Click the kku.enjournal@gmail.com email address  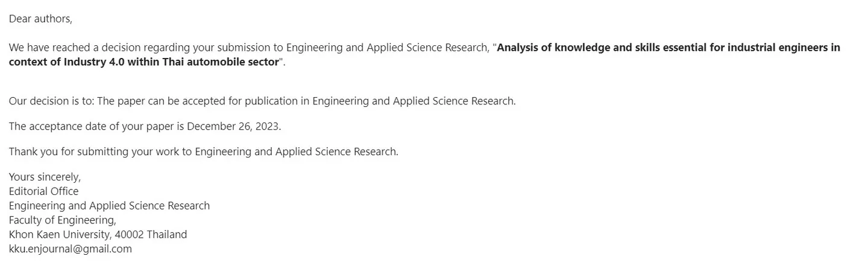tap(71, 249)
